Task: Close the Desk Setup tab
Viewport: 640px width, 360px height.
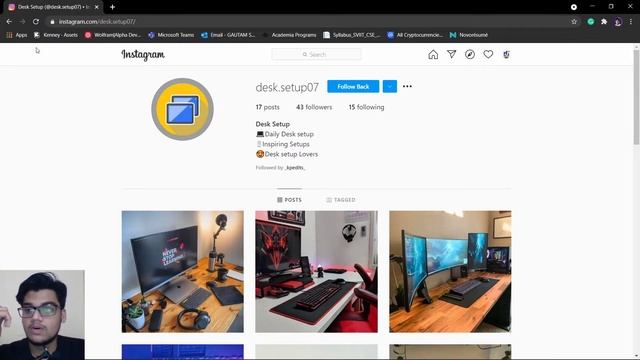Action: coord(97,7)
